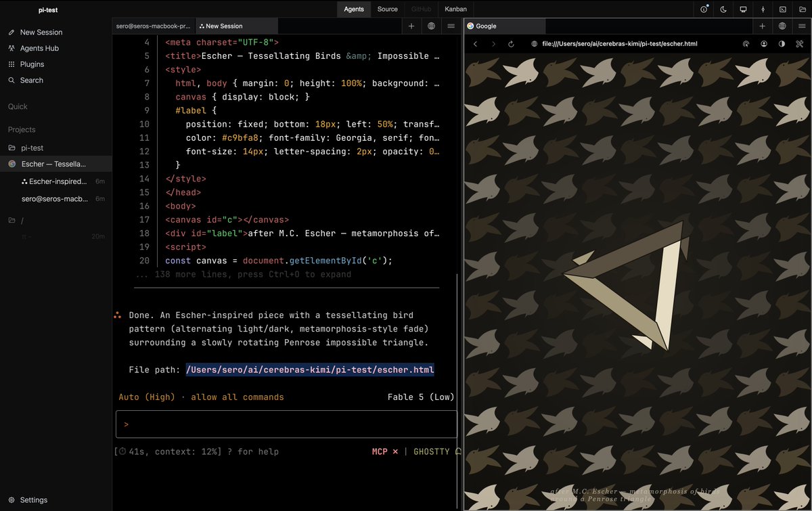Viewport: 812px width, 511px height.
Task: Click the "? for help" hint
Action: 253,451
